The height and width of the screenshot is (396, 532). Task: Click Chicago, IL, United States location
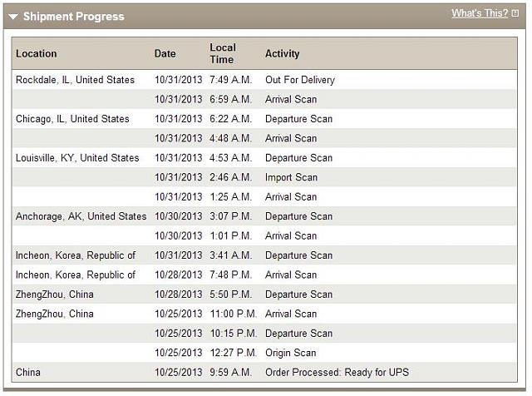pos(72,119)
